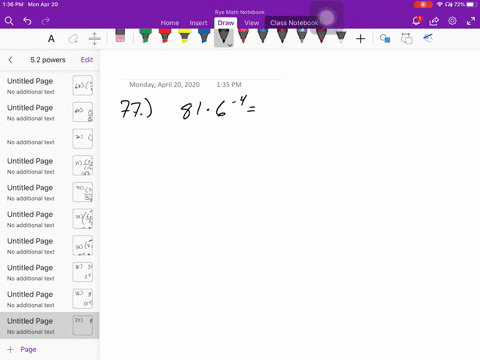Open the search magnifier icon
480x360 pixels.
9,21
